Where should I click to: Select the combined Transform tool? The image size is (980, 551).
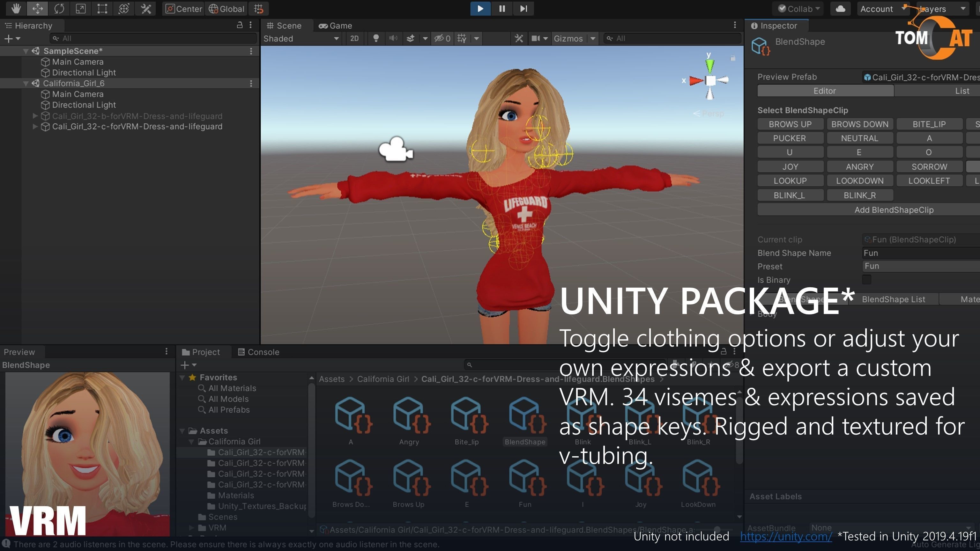pos(124,8)
